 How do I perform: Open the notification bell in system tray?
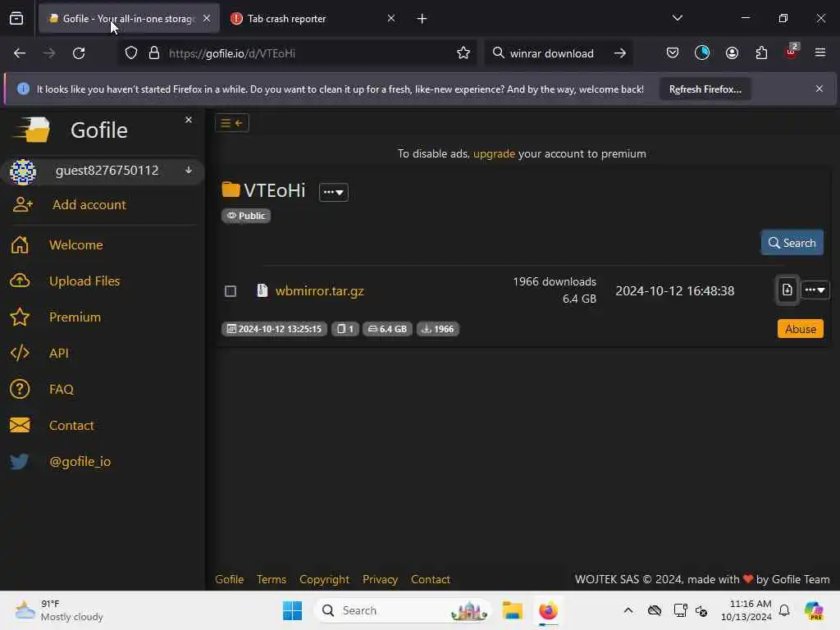784,610
